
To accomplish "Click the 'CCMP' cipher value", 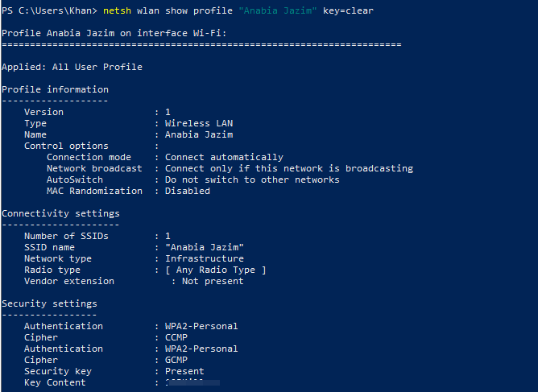I will 176,337.
